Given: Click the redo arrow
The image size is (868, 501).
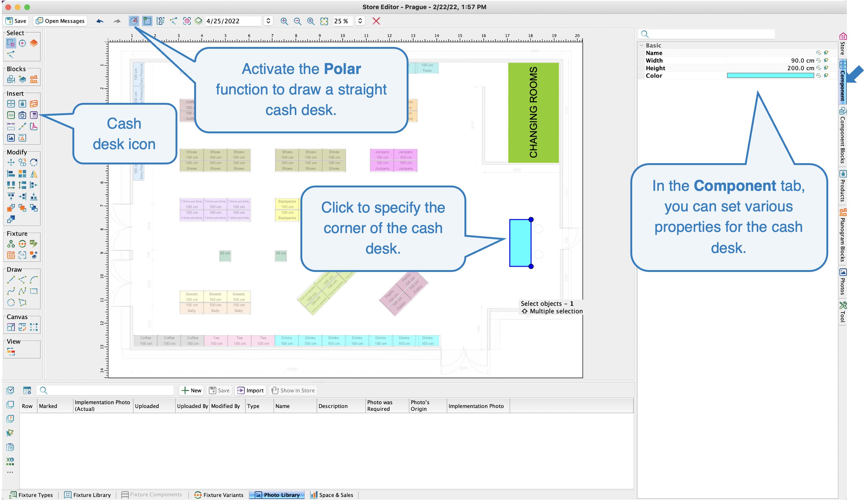Looking at the screenshot, I should (117, 21).
